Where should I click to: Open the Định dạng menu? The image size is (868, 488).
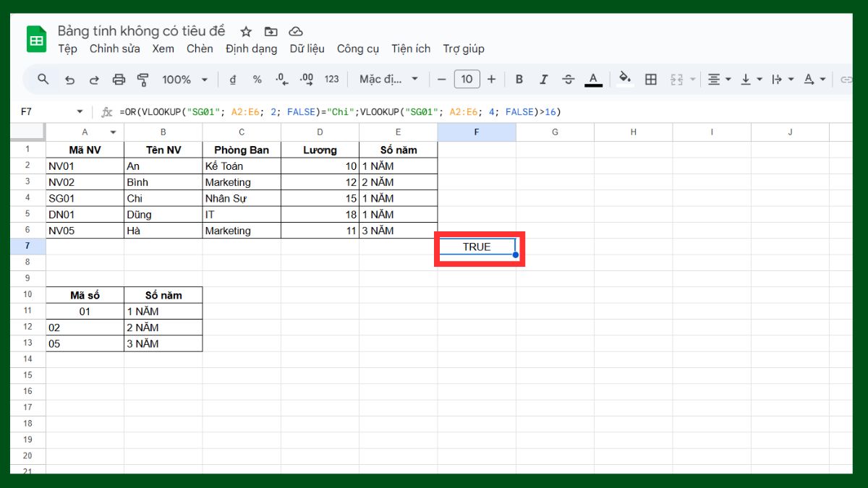pos(251,48)
